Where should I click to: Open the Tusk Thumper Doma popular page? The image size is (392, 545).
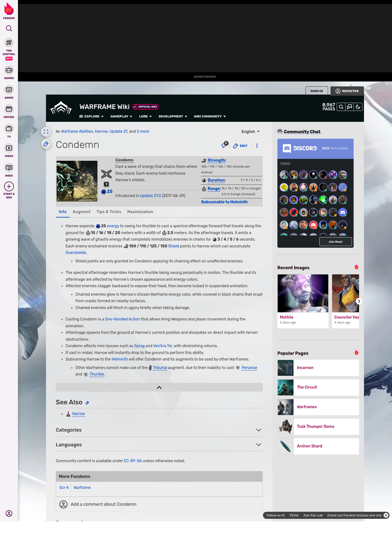pos(318,427)
